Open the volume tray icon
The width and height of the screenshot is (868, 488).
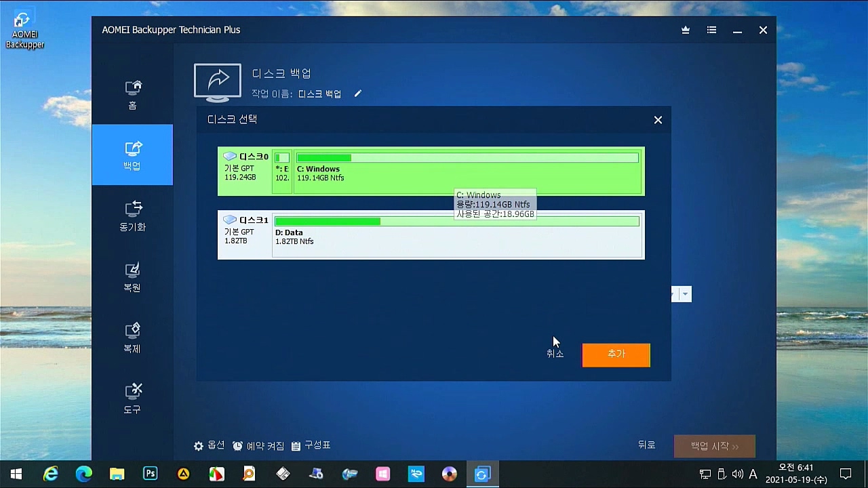pos(738,474)
